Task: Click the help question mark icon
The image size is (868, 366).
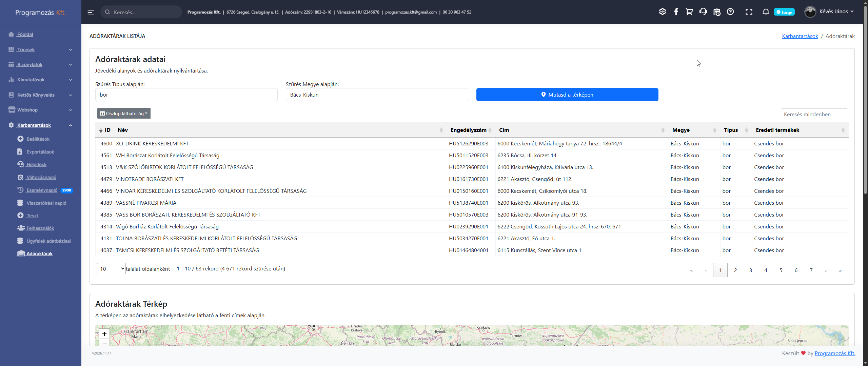Action: [730, 12]
